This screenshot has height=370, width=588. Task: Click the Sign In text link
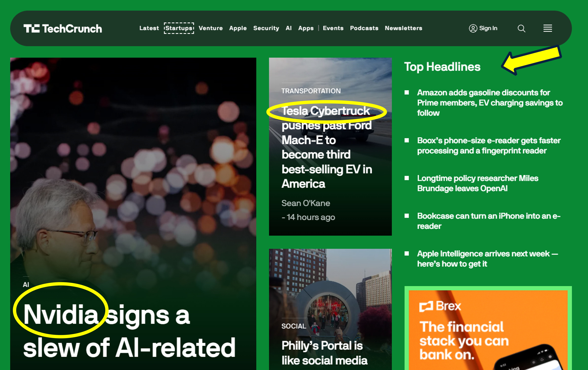488,28
